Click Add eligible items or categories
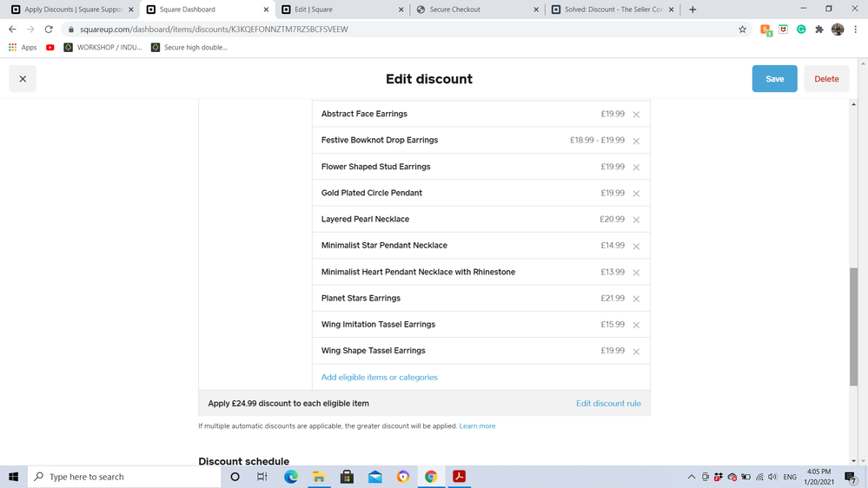 click(x=379, y=378)
